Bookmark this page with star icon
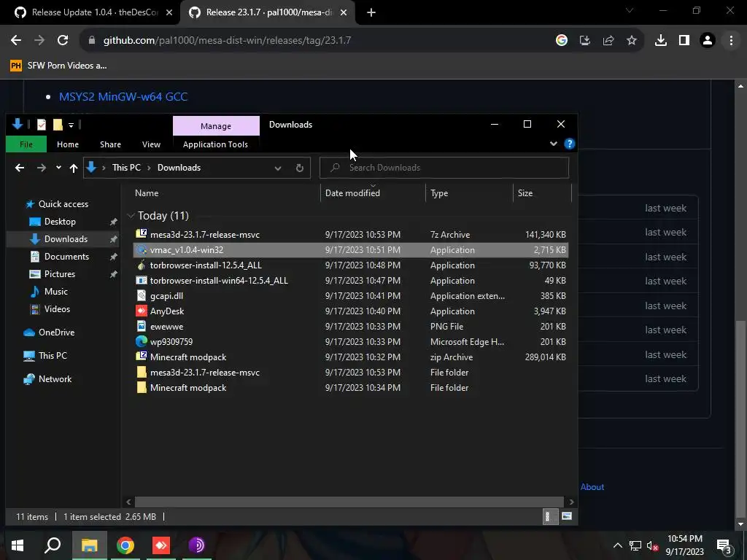 [x=632, y=41]
